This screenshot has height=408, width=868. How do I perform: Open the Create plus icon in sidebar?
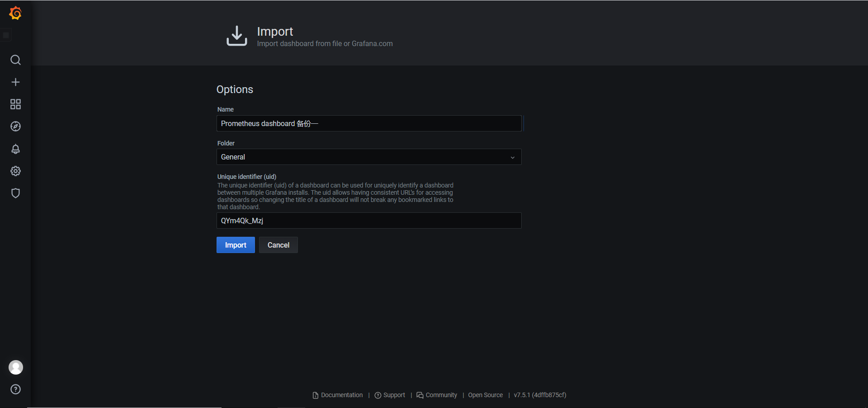[x=15, y=82]
